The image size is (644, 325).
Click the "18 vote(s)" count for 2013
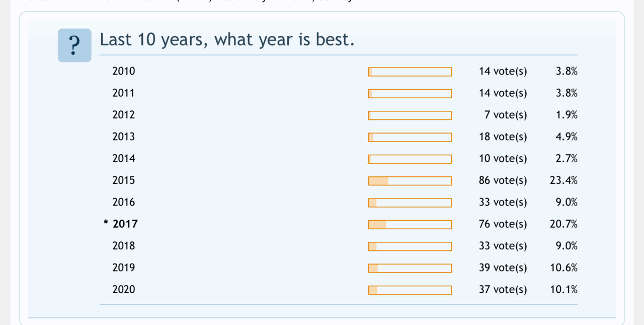[x=503, y=137]
